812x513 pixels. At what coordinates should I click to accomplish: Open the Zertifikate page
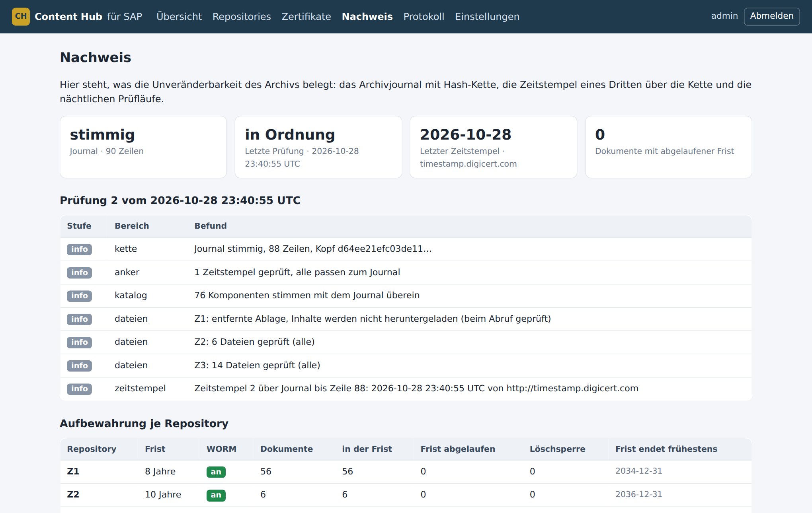306,16
